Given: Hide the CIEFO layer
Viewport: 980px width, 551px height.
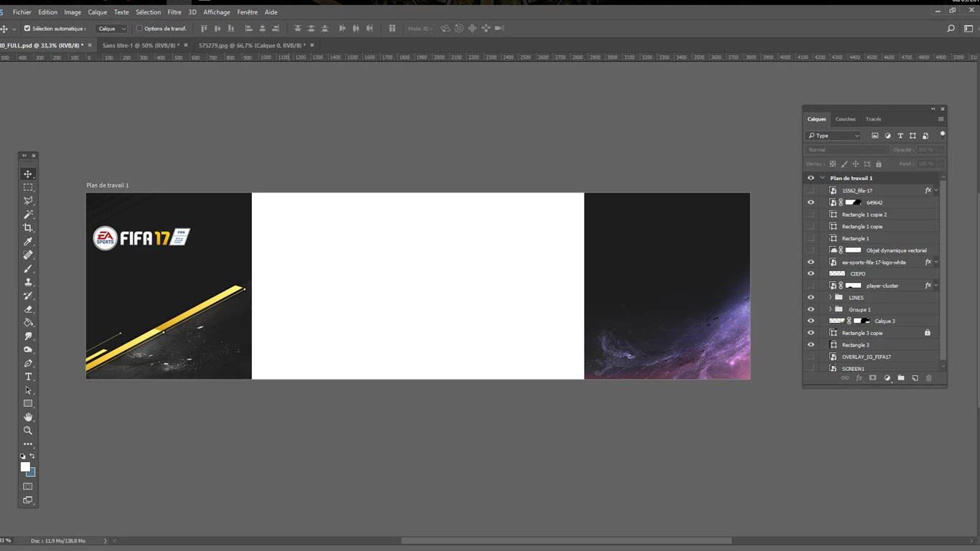Looking at the screenshot, I should point(811,273).
